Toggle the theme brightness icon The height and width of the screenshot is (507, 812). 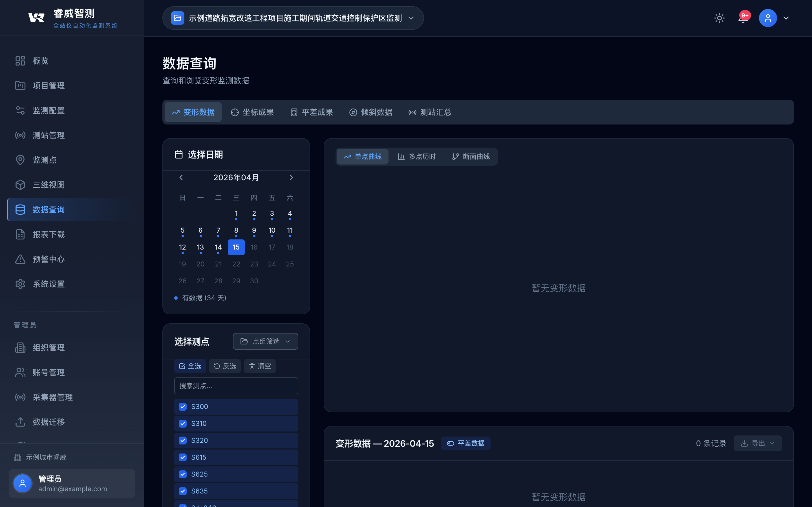pos(719,18)
